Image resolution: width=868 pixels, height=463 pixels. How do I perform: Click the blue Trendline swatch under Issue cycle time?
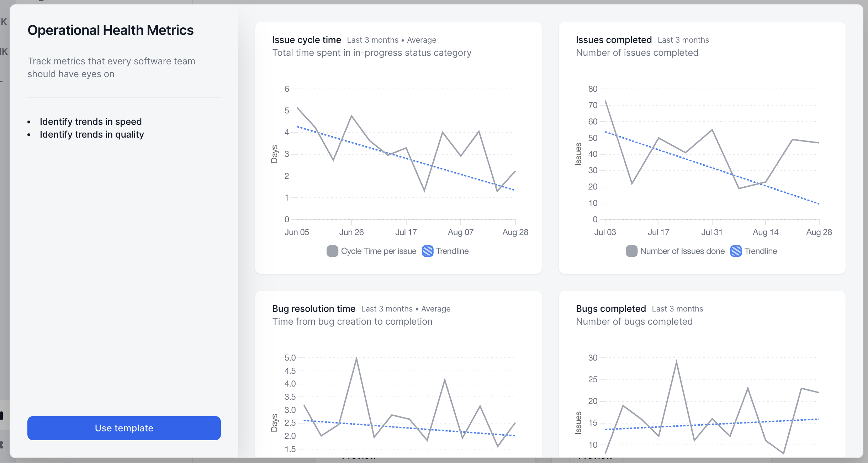(x=427, y=251)
